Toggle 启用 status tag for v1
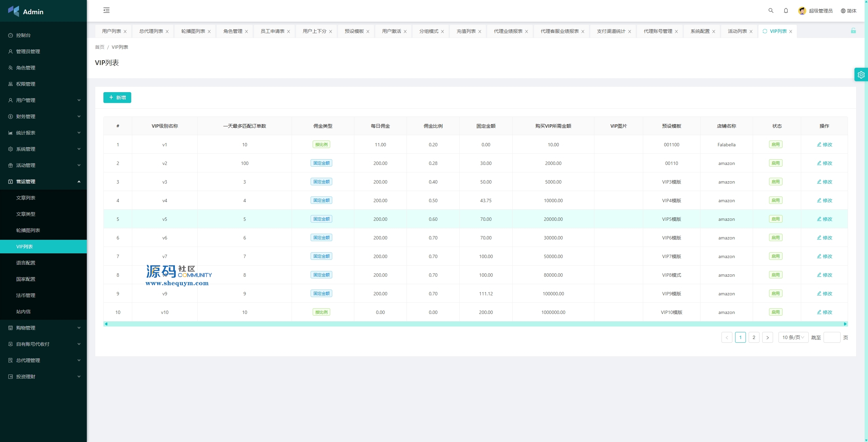868x442 pixels. click(x=775, y=145)
